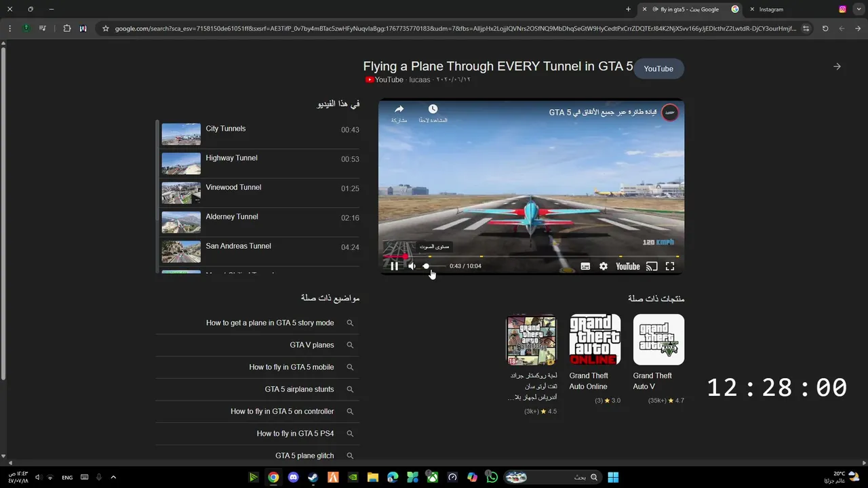Image resolution: width=868 pixels, height=488 pixels.
Task: Show hidden system tray icons
Action: [x=113, y=477]
